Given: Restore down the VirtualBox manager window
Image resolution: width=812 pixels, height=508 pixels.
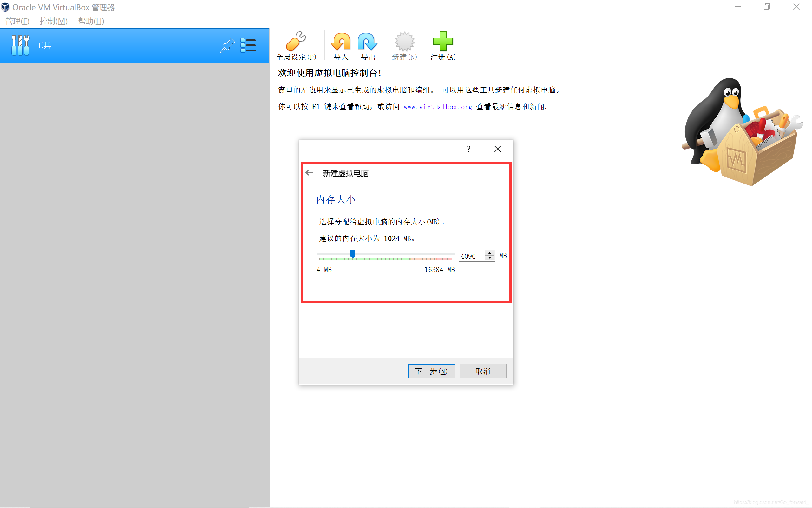Looking at the screenshot, I should [767, 7].
